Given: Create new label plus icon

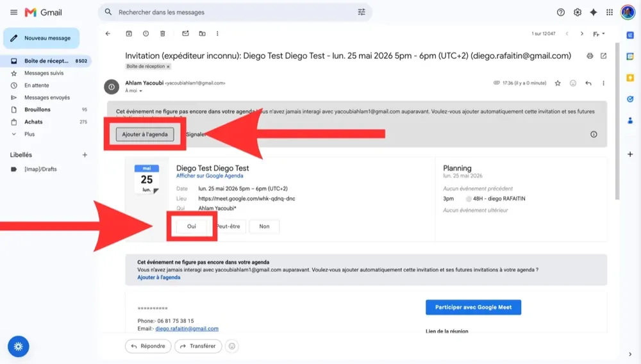Looking at the screenshot, I should coord(85,155).
